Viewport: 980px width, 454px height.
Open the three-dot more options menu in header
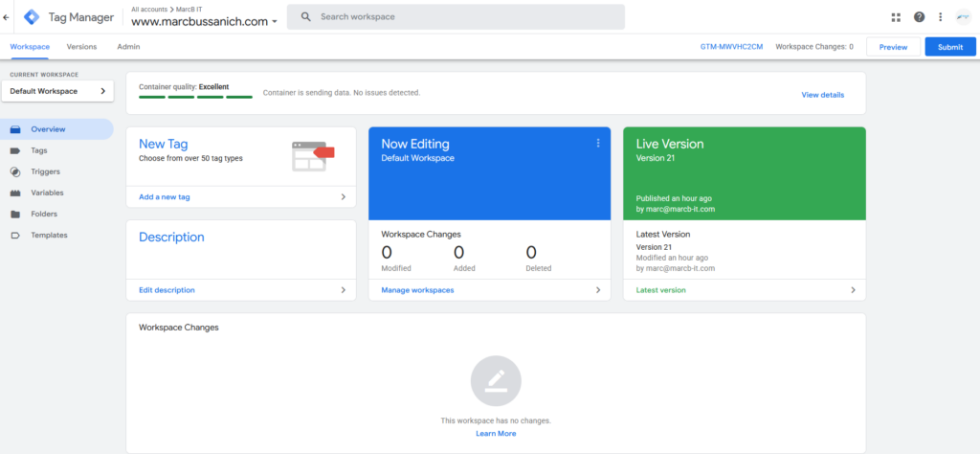pos(941,17)
